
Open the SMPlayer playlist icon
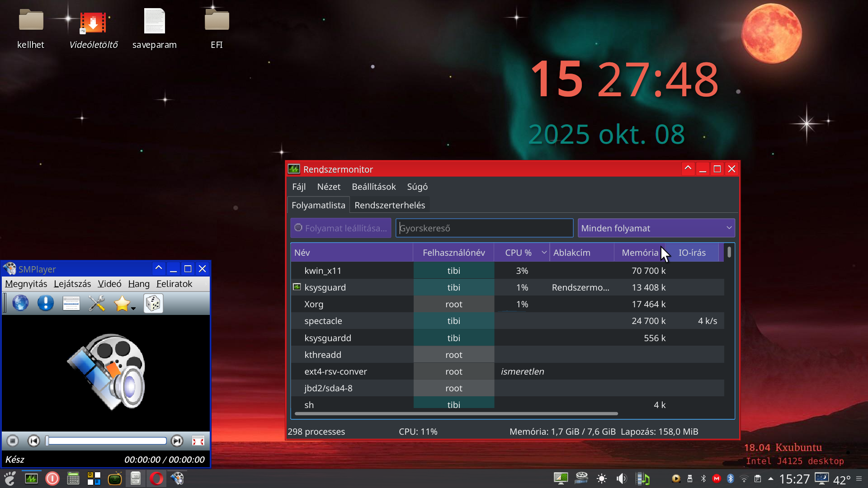[x=71, y=303]
